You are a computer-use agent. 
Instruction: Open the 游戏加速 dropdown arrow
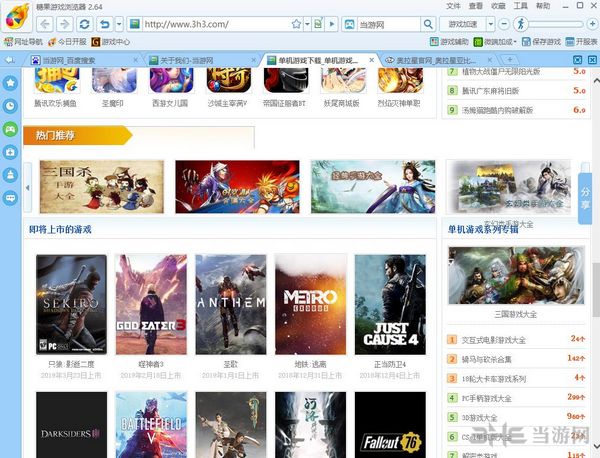[x=491, y=24]
